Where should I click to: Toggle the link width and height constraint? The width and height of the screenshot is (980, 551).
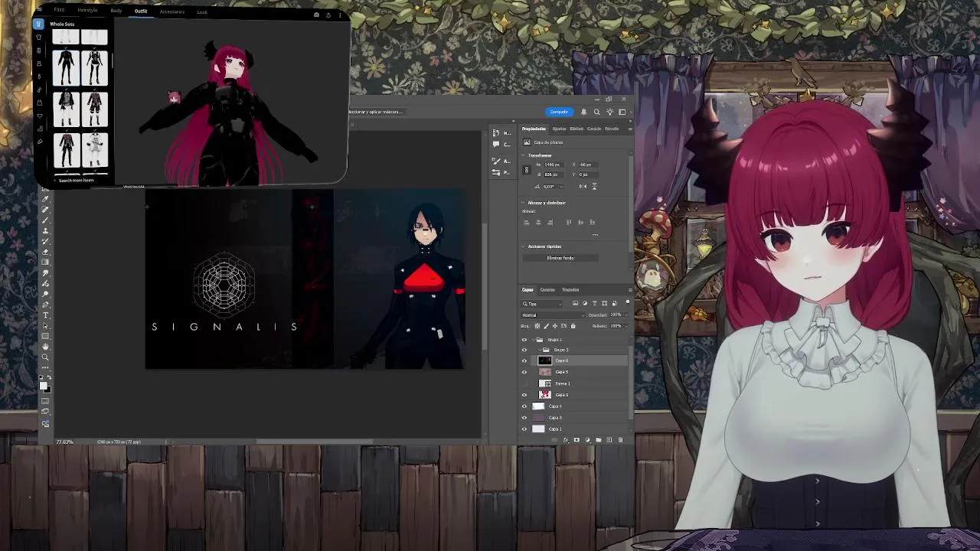point(527,170)
